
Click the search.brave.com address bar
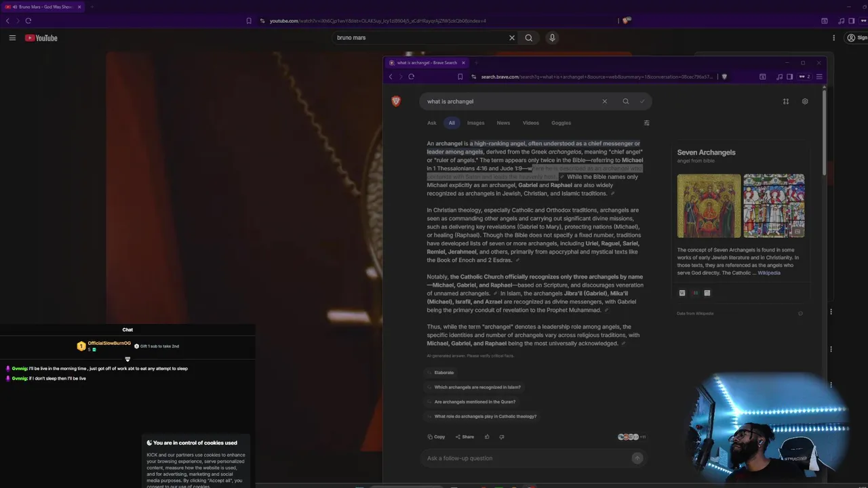point(597,77)
